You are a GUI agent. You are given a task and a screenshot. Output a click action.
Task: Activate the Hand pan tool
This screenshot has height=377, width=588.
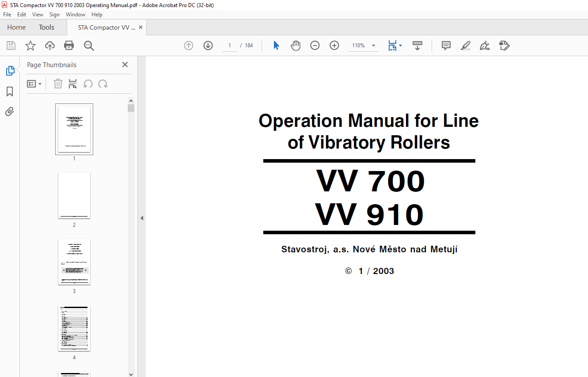coord(296,46)
